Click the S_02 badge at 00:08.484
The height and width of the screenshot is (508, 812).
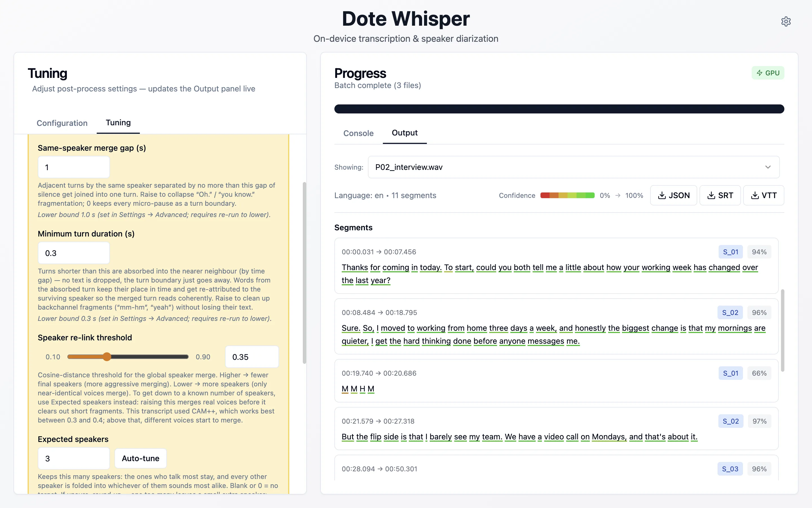[730, 312]
